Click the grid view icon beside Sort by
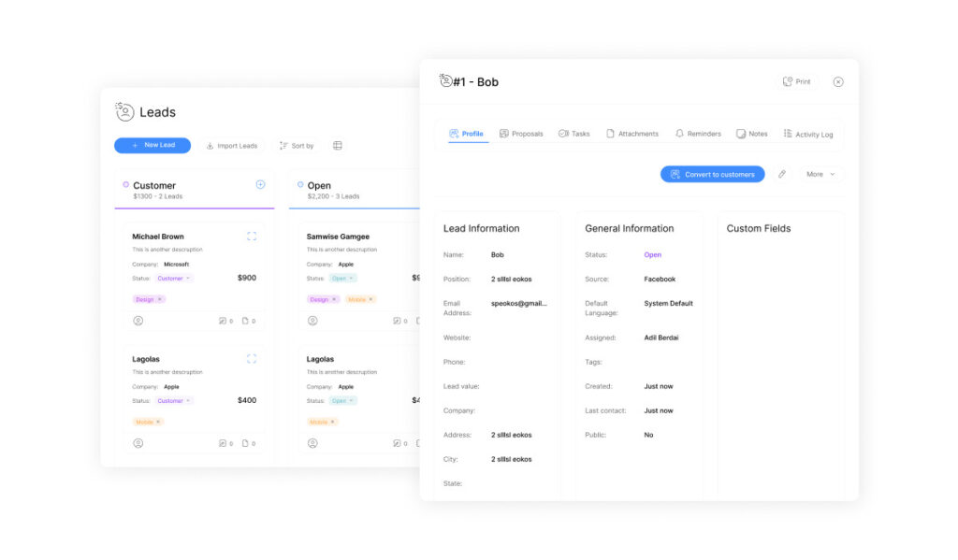The height and width of the screenshot is (560, 958). (338, 146)
